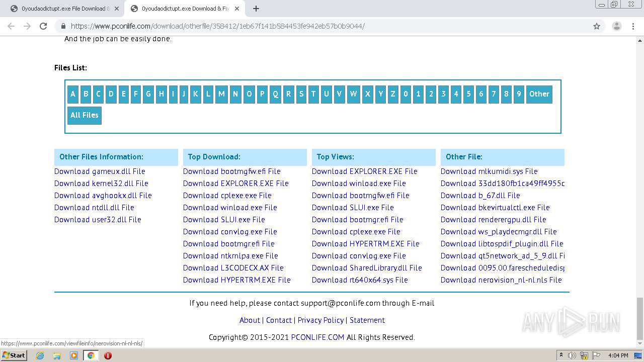The width and height of the screenshot is (644, 362).
Task: Filter files list by digit 0
Action: 406,94
